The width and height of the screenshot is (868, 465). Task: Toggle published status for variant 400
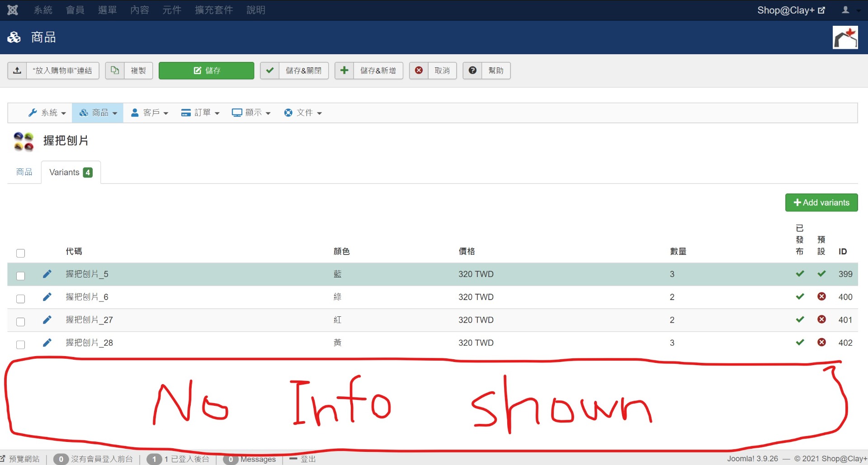[x=800, y=297]
